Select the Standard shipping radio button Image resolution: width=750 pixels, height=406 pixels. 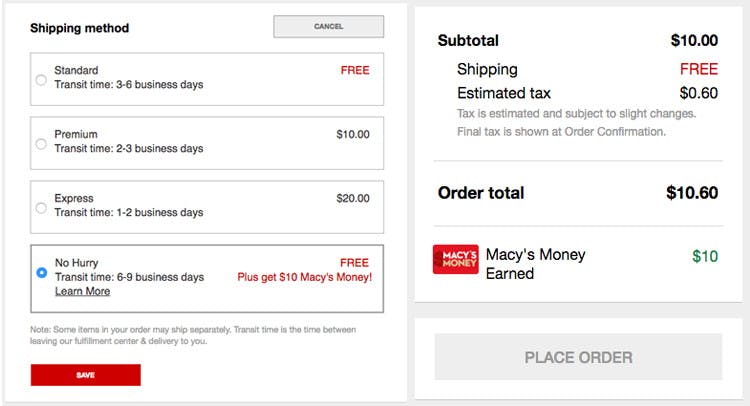pos(41,80)
